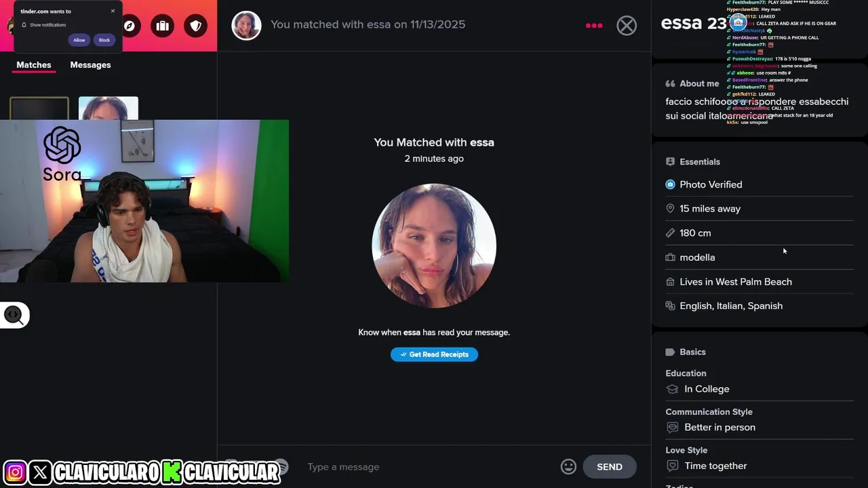Open the shield Safety icon
Screen dimensions: 868x488
(x=195, y=26)
